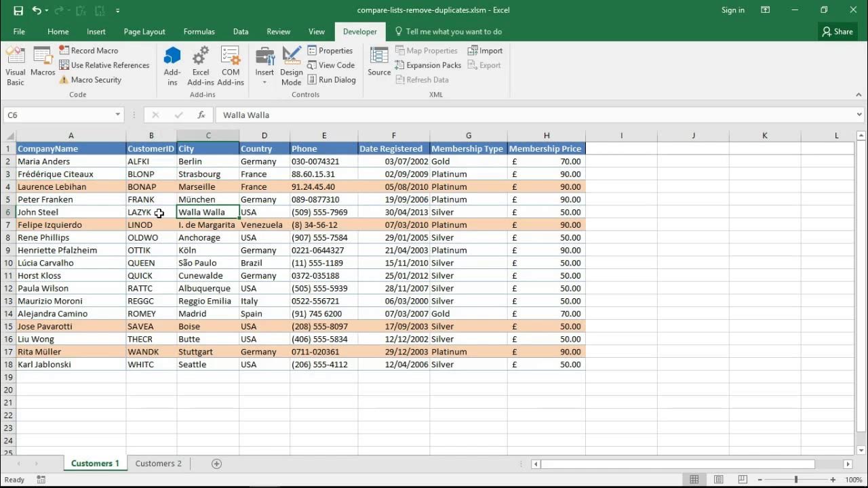Switch to Page Layout view
The height and width of the screenshot is (488, 868).
coord(718,480)
